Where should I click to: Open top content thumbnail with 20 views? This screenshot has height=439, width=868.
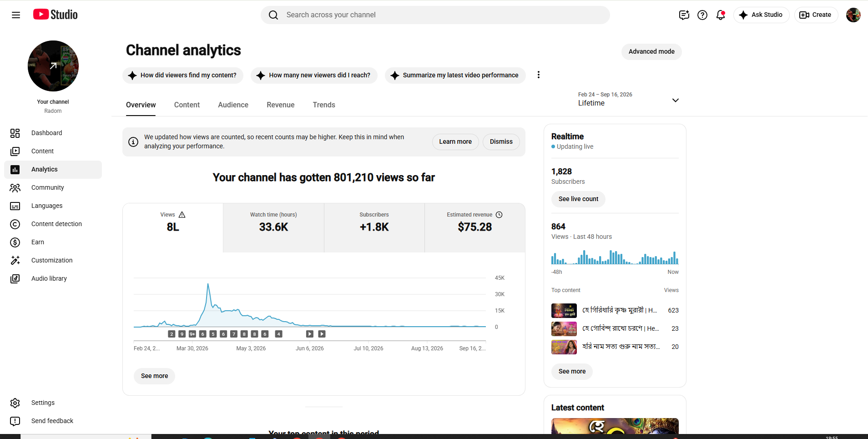pos(564,347)
